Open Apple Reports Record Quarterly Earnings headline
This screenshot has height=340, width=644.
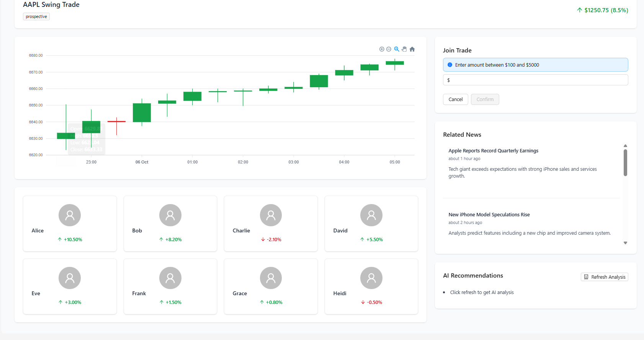click(494, 150)
